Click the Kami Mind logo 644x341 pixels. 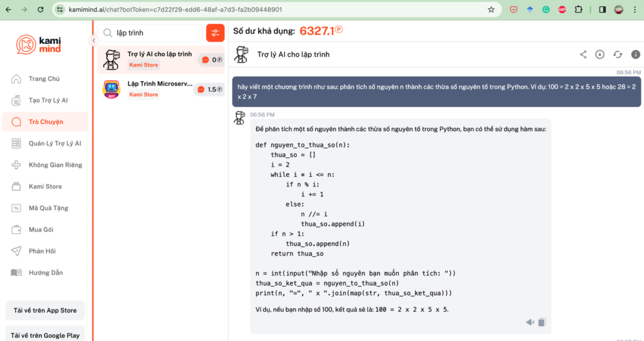click(38, 45)
